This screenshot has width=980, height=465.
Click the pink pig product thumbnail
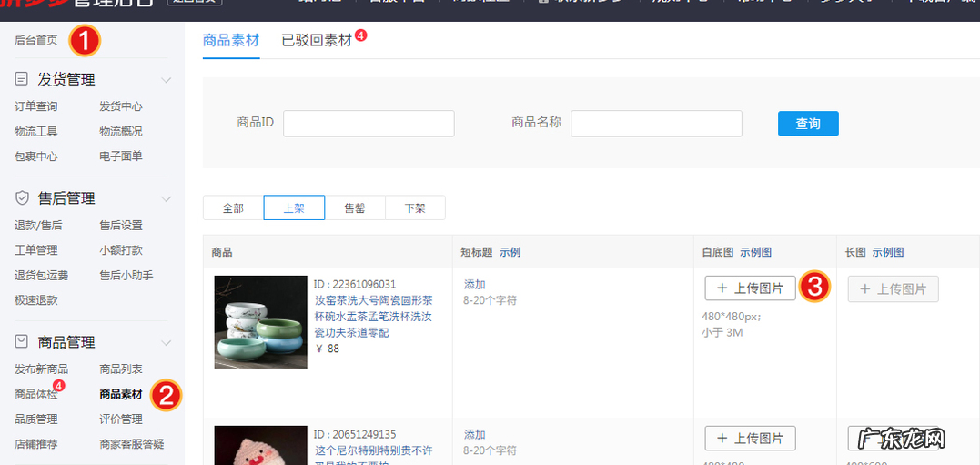260,445
